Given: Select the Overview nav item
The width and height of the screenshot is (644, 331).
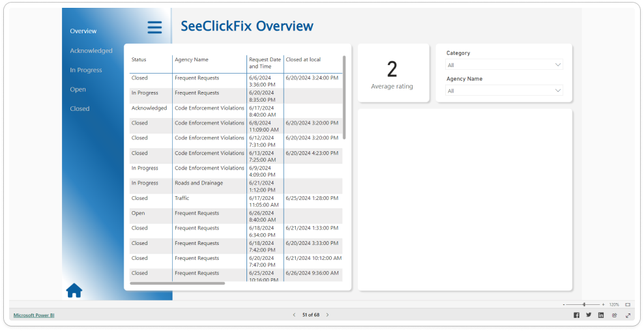Looking at the screenshot, I should [83, 31].
